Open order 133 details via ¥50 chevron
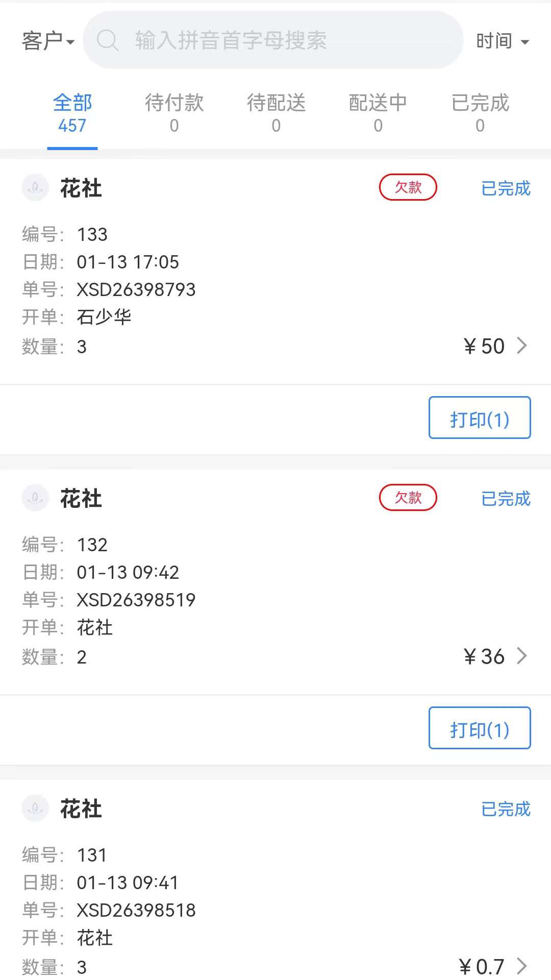551x980 pixels. (521, 346)
